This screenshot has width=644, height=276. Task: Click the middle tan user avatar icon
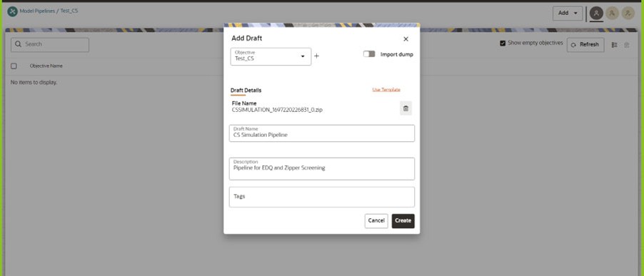coord(612,14)
